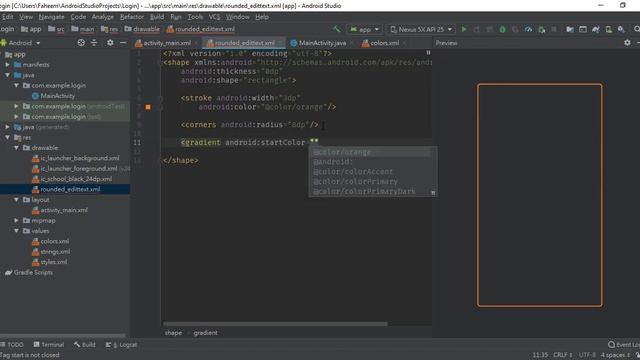The height and width of the screenshot is (360, 640).
Task: Collapse the values folder
Action: point(16,231)
